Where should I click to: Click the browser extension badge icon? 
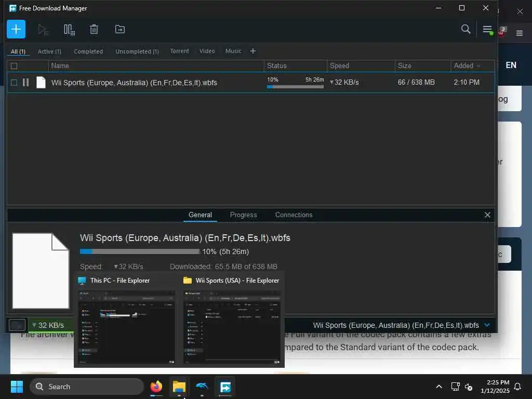point(502,31)
